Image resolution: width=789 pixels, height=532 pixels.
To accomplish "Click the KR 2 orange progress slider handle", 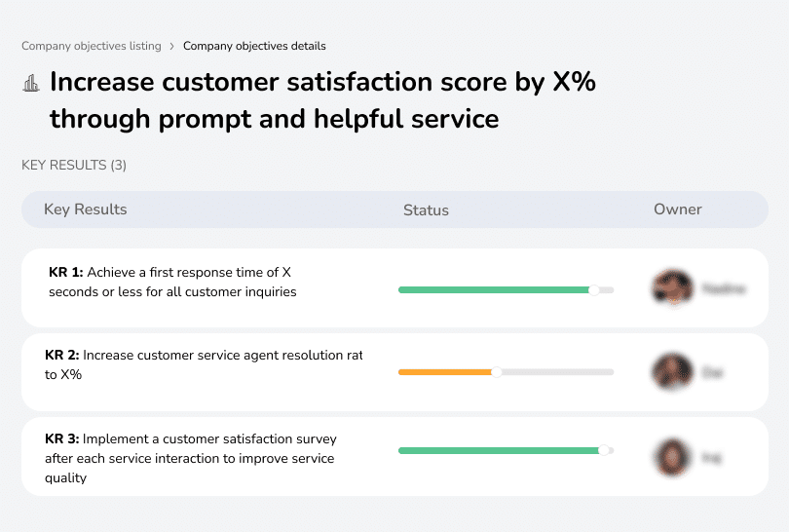I will click(497, 371).
